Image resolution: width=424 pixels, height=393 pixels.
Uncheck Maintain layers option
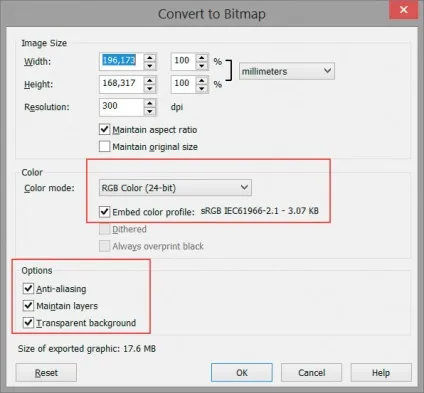28,305
